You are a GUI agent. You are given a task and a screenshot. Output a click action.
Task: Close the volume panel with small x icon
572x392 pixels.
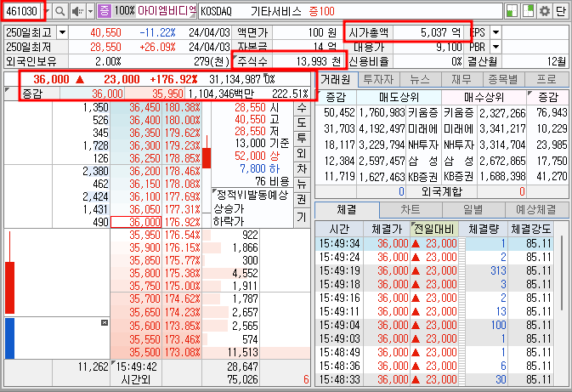click(x=105, y=322)
